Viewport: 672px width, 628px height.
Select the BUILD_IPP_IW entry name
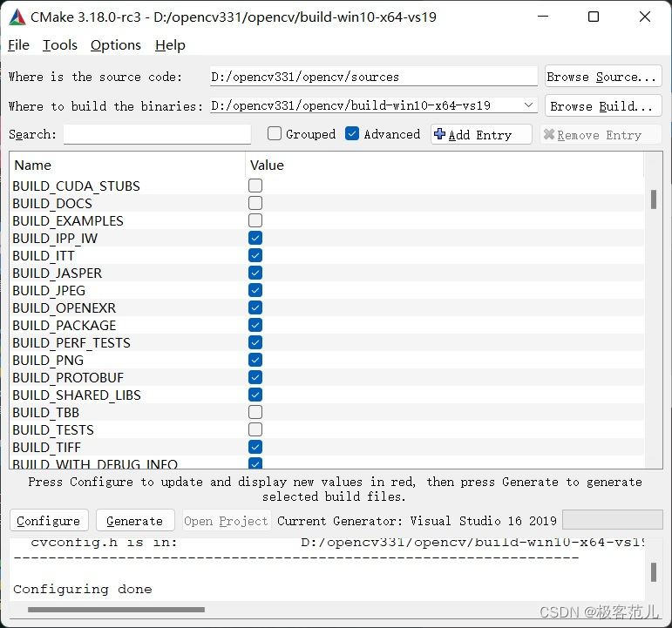click(x=55, y=238)
